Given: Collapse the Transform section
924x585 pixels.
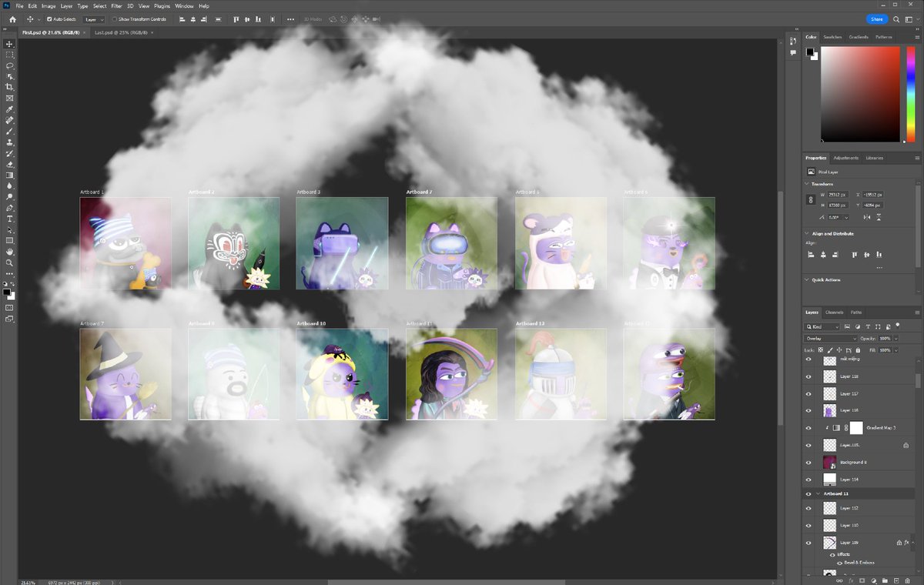Looking at the screenshot, I should point(807,184).
